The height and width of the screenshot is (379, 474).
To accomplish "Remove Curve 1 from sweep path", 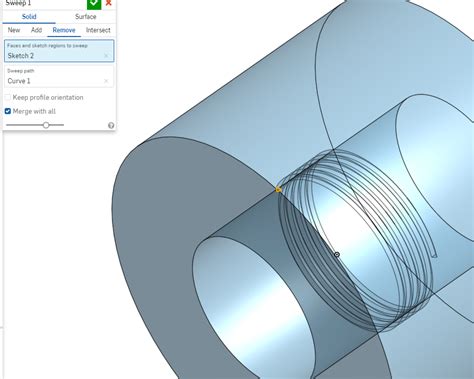I will tap(106, 81).
